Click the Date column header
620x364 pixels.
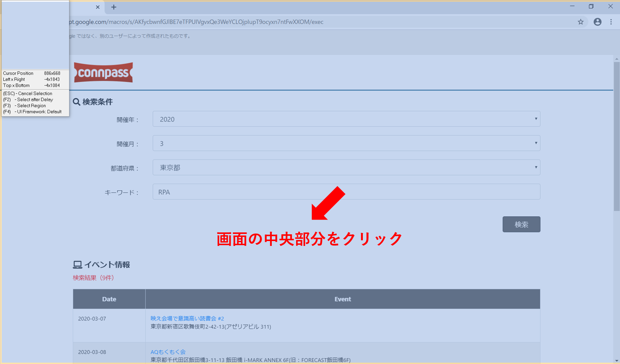pyautogui.click(x=109, y=299)
